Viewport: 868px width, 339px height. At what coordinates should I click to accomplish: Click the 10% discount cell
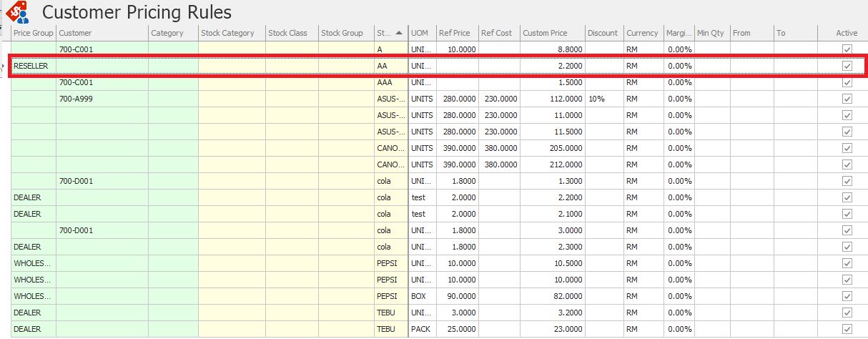pyautogui.click(x=604, y=99)
